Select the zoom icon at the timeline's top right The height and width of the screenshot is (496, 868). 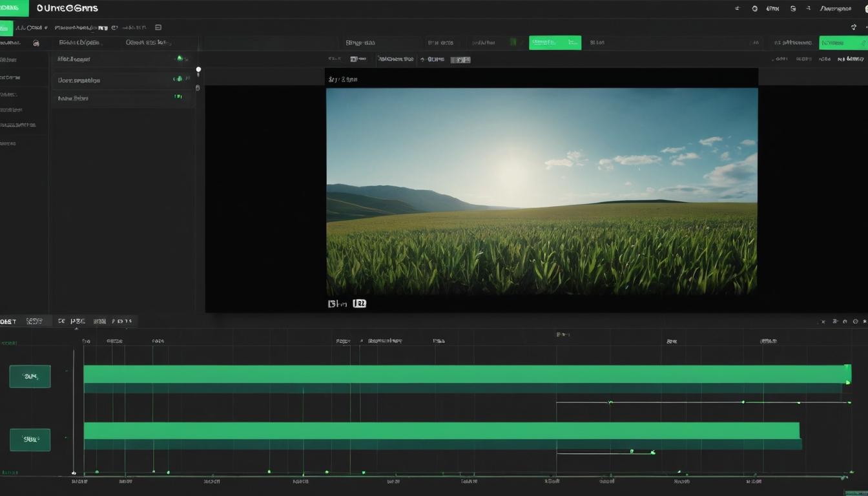point(854,321)
